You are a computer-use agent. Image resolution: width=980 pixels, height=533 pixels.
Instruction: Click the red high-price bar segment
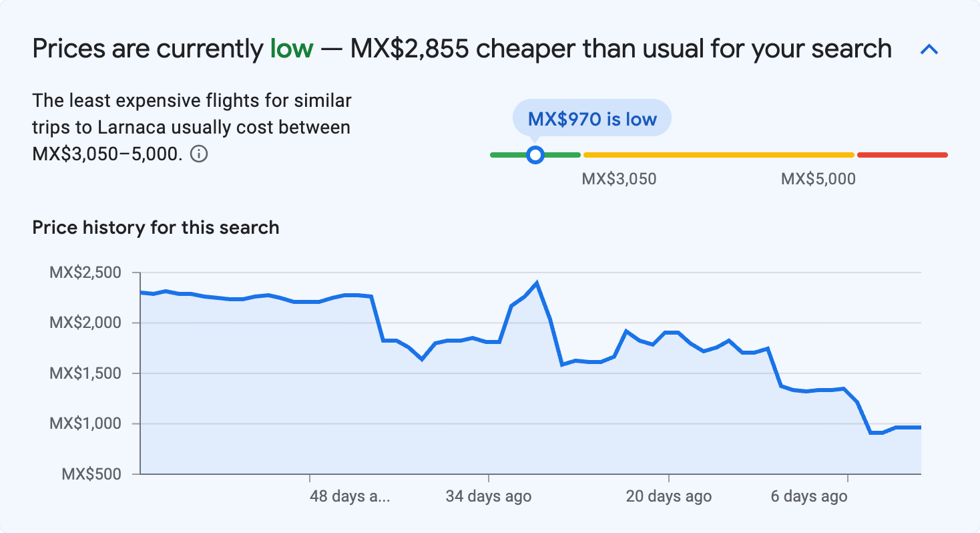click(x=901, y=154)
